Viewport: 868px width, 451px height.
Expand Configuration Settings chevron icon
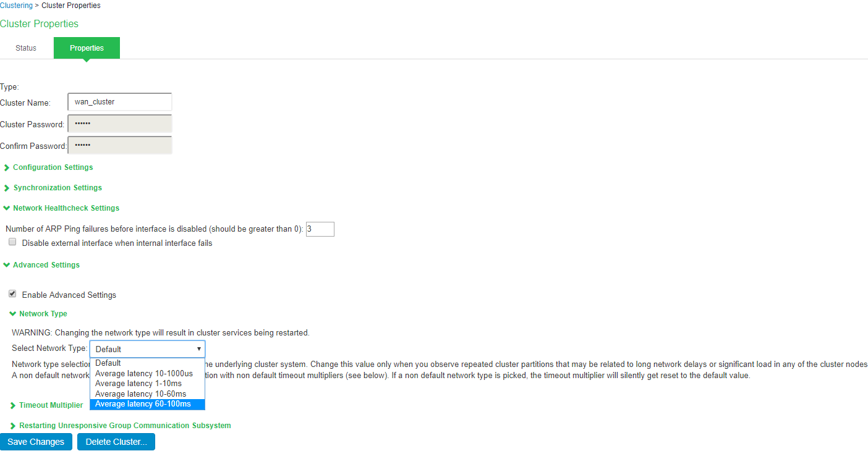(x=7, y=167)
